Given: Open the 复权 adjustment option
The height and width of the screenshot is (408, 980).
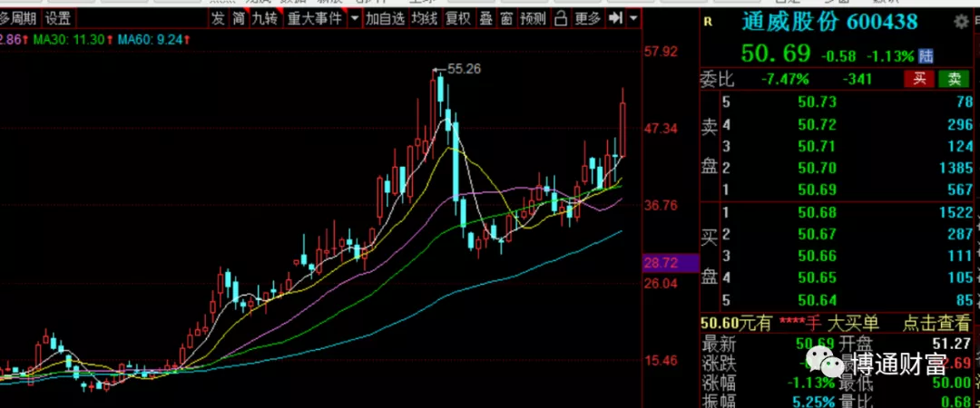Looking at the screenshot, I should 458,19.
